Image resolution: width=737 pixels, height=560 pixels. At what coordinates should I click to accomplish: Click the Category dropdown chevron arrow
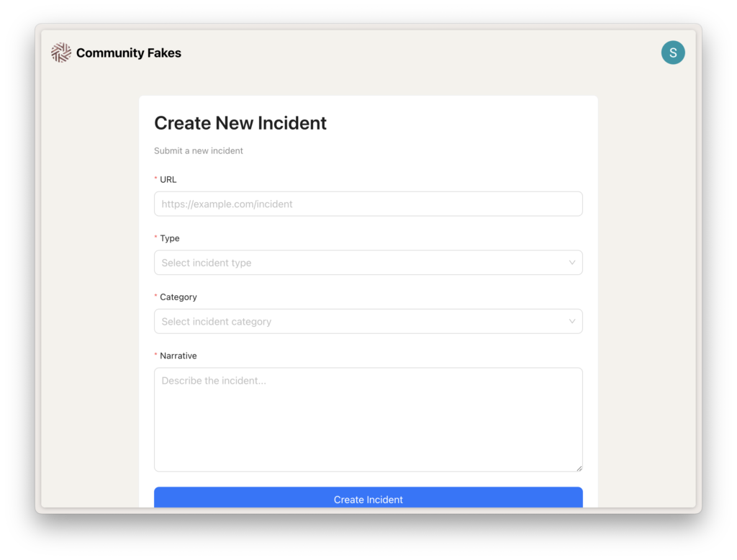coord(572,322)
